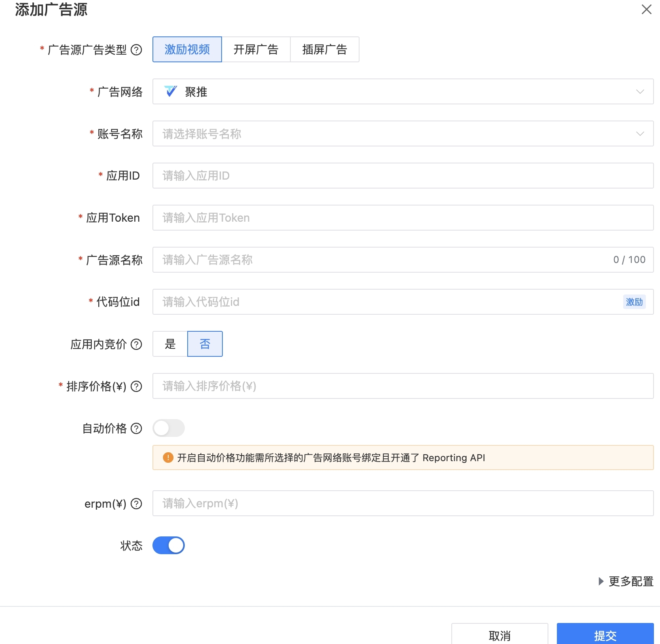Focus the 应用Token input field
This screenshot has width=660, height=644.
[x=403, y=218]
